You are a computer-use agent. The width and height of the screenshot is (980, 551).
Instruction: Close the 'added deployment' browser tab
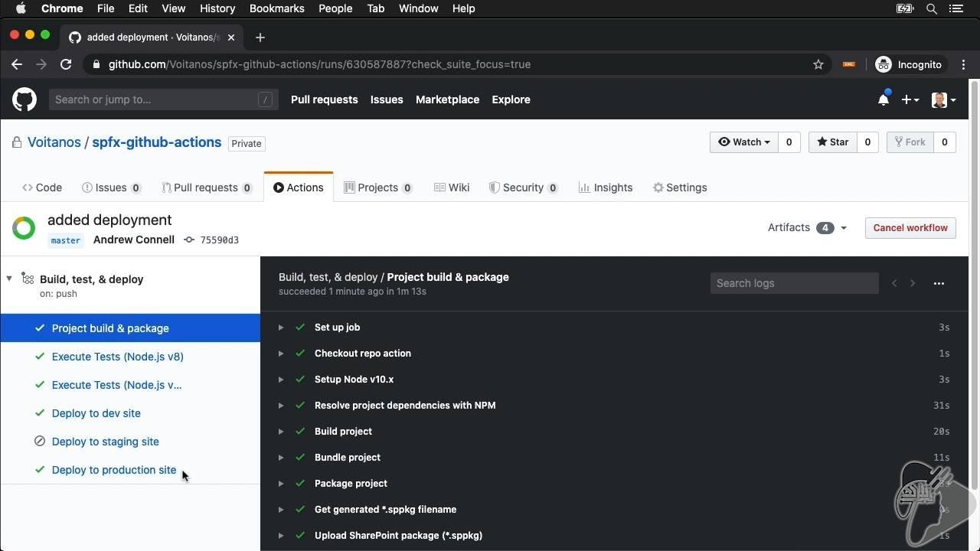click(x=232, y=37)
